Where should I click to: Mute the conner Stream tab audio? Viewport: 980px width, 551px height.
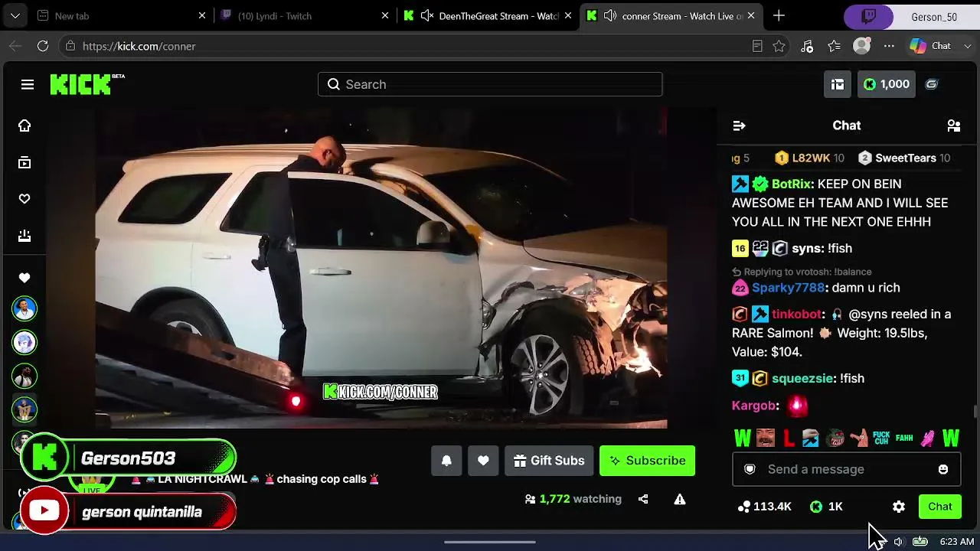tap(610, 16)
